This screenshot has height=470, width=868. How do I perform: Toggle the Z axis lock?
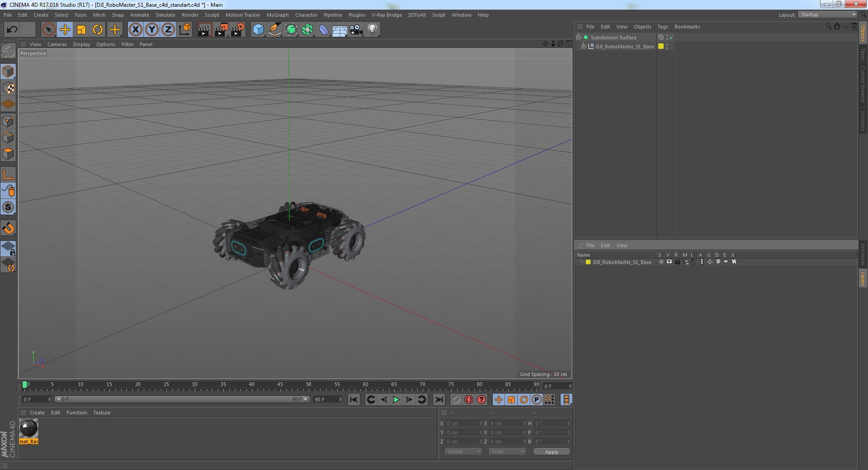pos(168,30)
